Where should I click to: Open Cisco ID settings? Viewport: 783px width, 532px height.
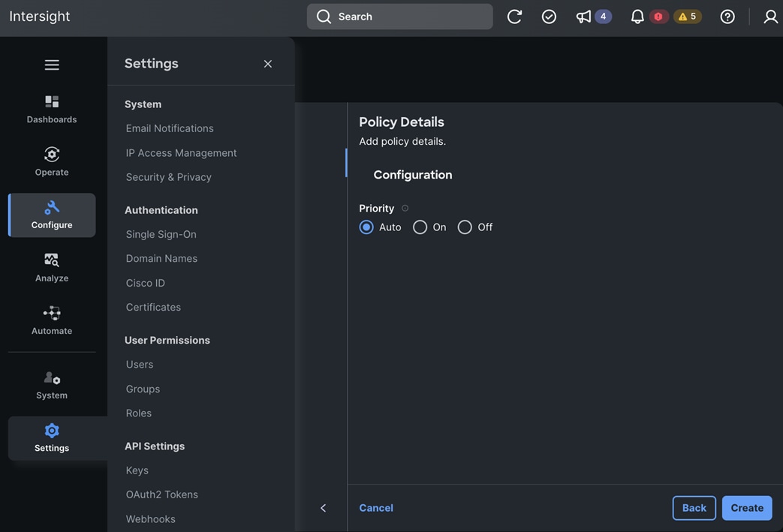click(x=146, y=283)
